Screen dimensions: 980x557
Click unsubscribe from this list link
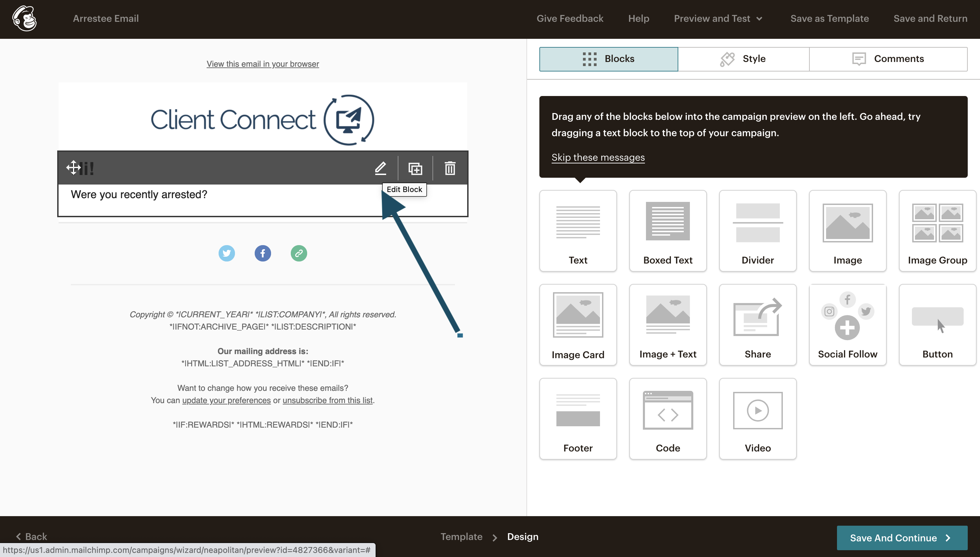point(328,400)
